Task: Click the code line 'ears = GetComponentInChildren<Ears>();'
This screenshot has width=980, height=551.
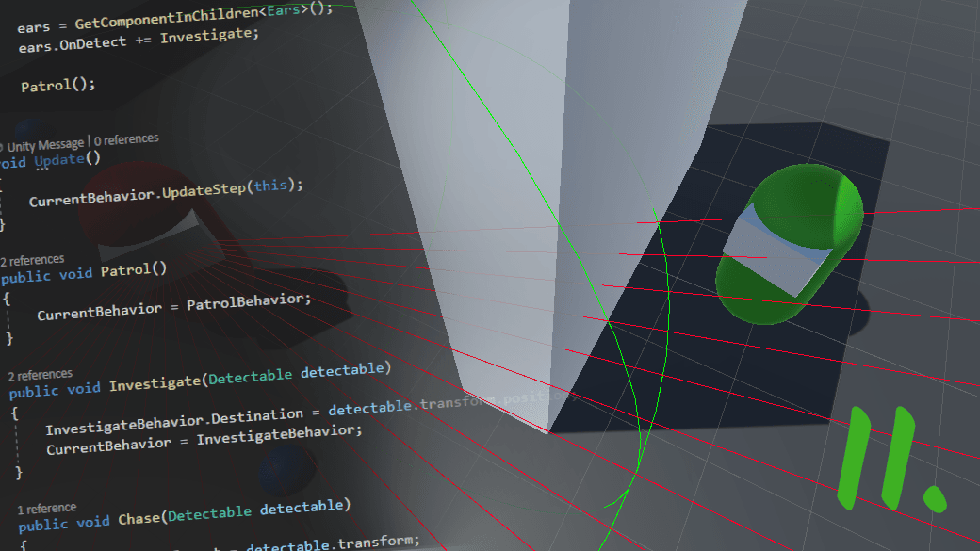Action: tap(175, 18)
